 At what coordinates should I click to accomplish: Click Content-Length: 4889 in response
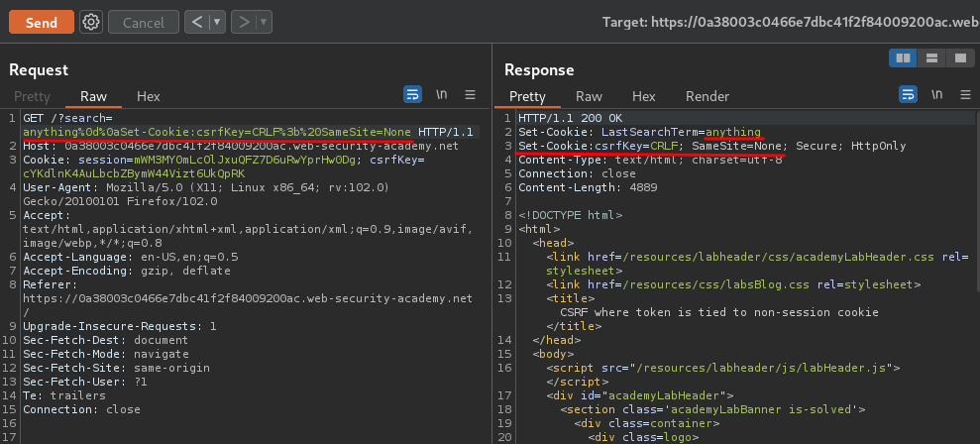(x=588, y=187)
